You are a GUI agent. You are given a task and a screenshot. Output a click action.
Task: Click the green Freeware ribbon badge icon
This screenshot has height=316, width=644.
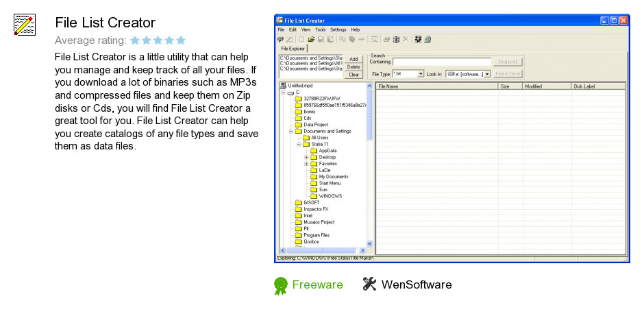[x=281, y=286]
